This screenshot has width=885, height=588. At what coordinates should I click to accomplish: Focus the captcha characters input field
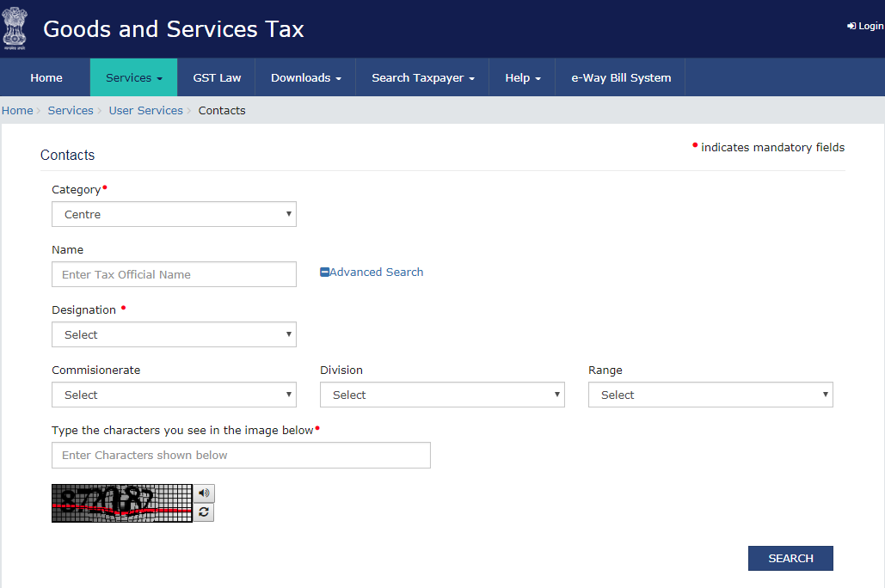(241, 455)
